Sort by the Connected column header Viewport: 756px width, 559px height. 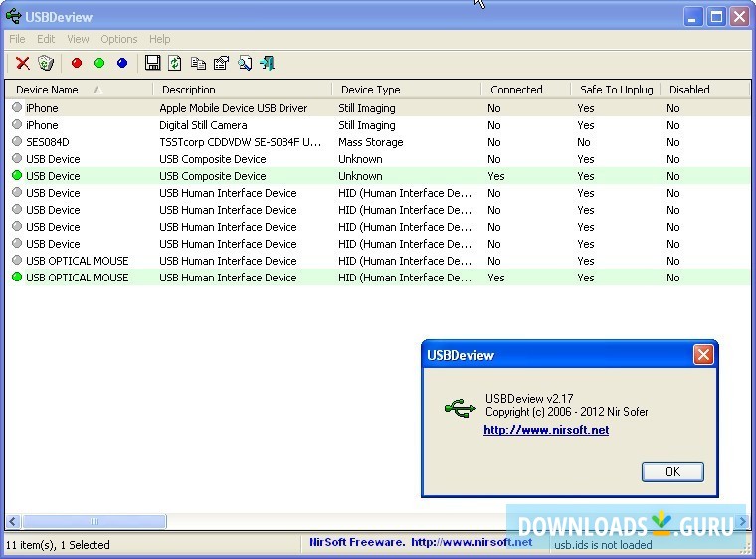pos(516,90)
